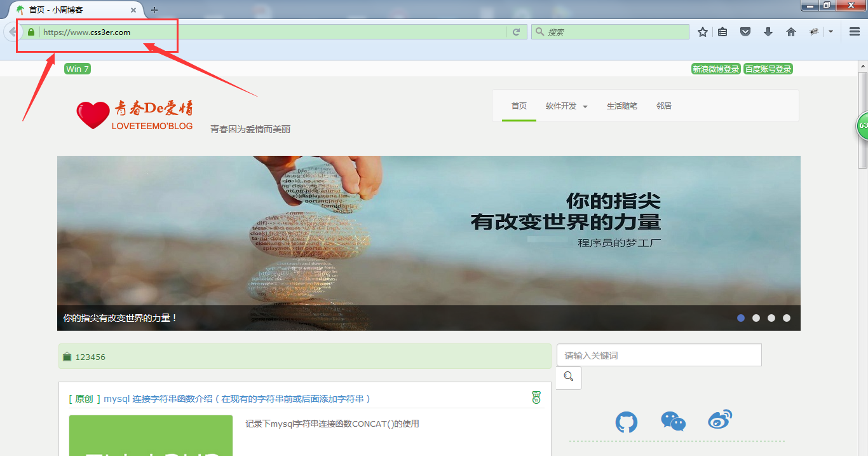Open the downloads arrow icon
This screenshot has width=868, height=456.
click(x=768, y=32)
